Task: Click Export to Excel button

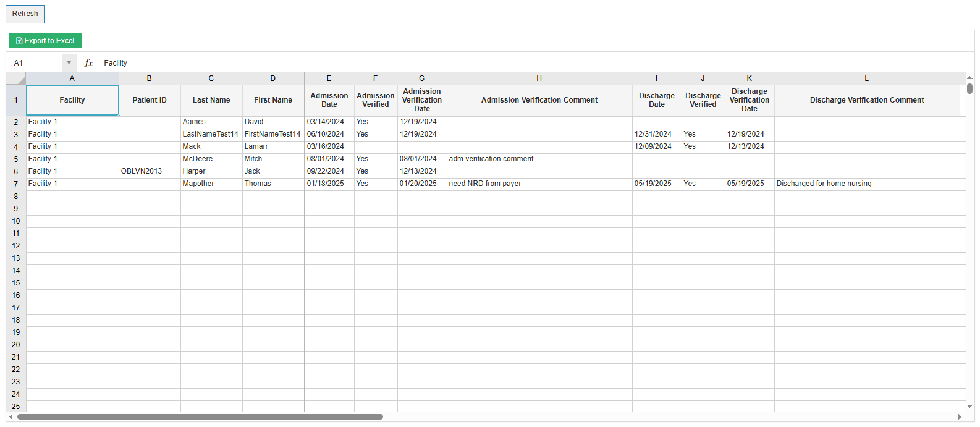Action: pos(45,41)
